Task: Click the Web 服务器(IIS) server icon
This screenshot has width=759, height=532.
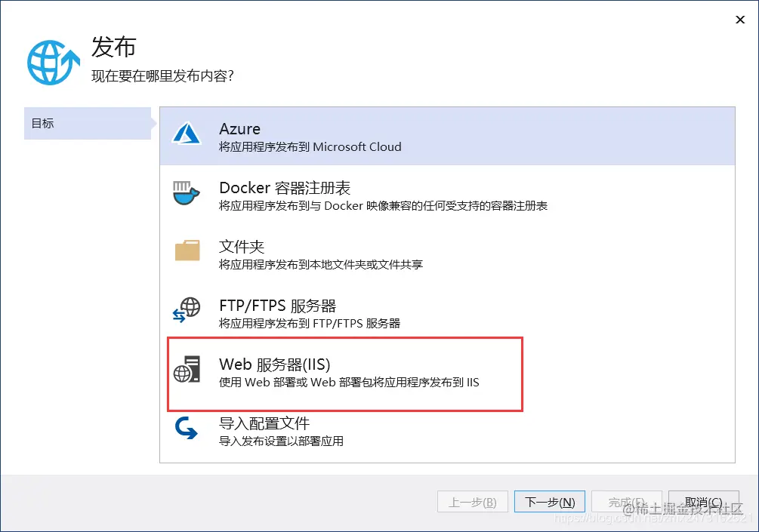Action: pyautogui.click(x=186, y=371)
